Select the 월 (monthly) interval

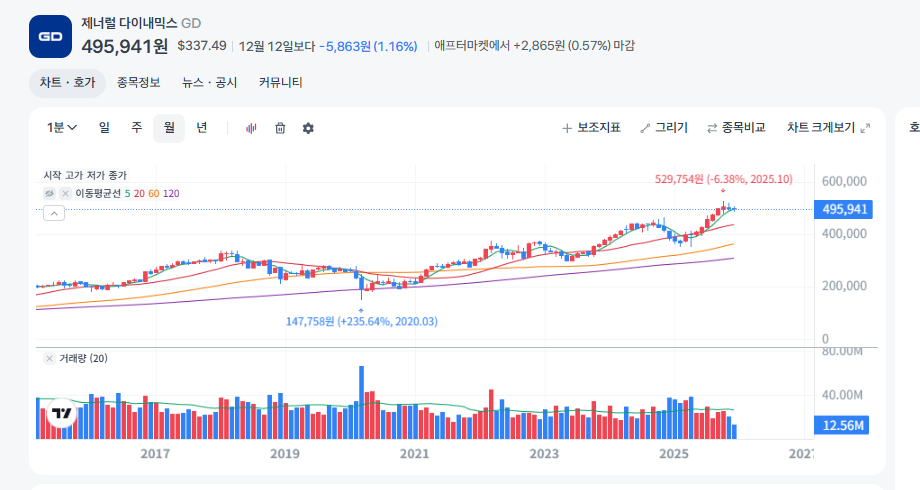coord(169,128)
